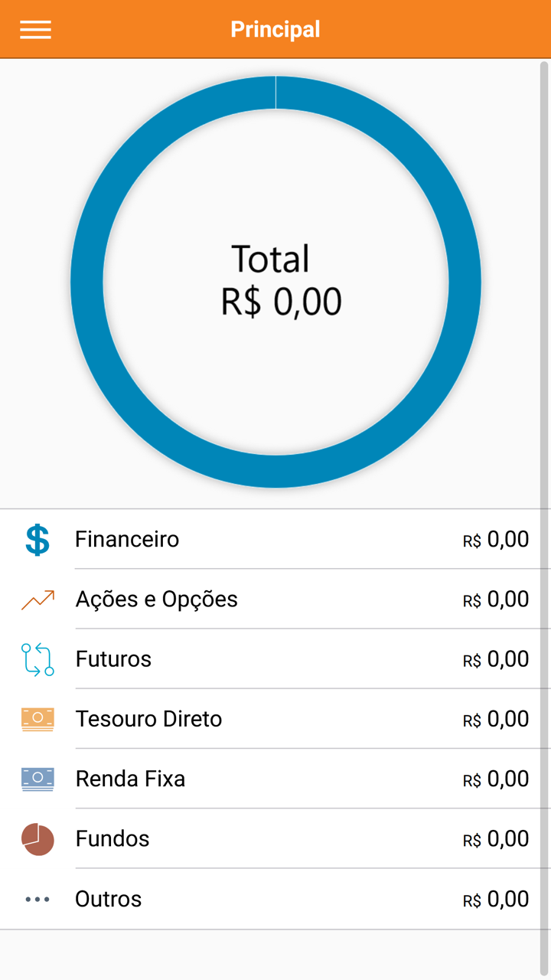Open the Financeiro row

pos(127,540)
